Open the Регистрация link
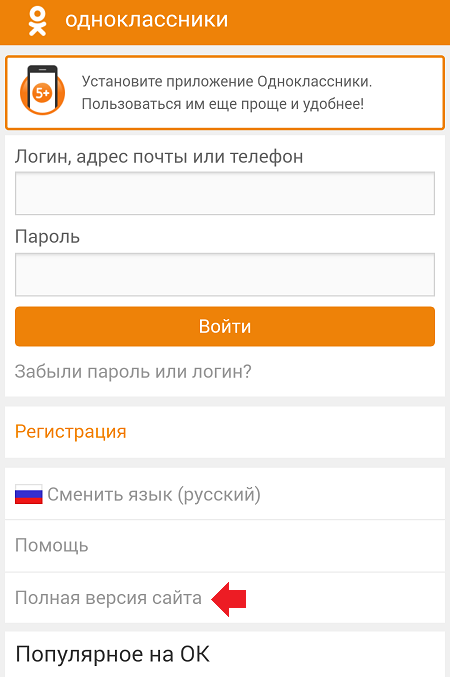 pyautogui.click(x=70, y=432)
